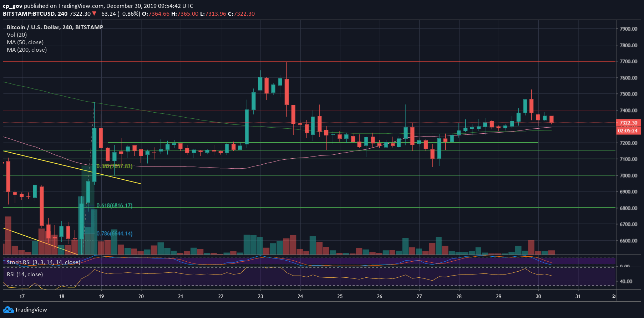This screenshot has width=644, height=318.
Task: Click the −63.24 (−0.86%) change value
Action: [119, 14]
